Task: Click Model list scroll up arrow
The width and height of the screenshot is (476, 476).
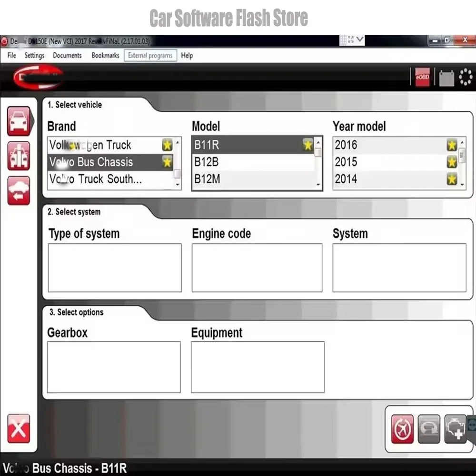Action: click(x=318, y=142)
